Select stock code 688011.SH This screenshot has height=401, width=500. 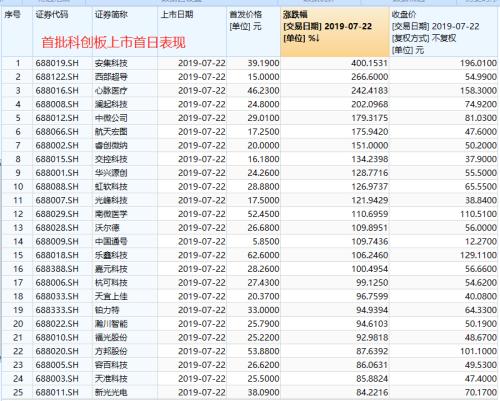[57, 392]
